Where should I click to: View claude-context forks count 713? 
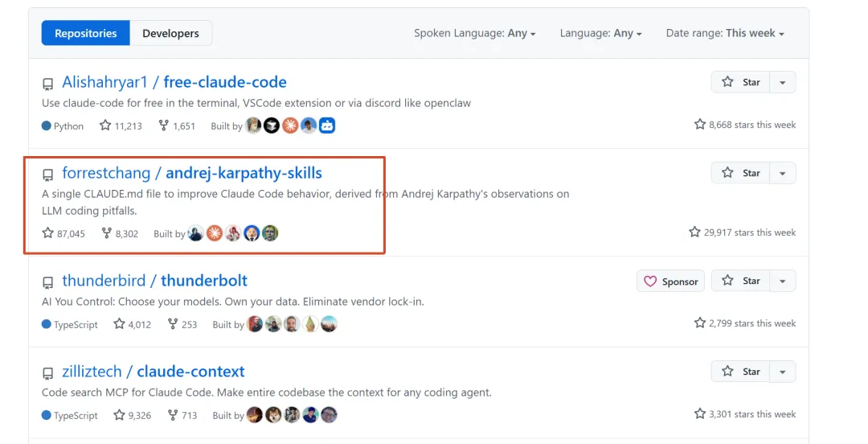click(182, 415)
